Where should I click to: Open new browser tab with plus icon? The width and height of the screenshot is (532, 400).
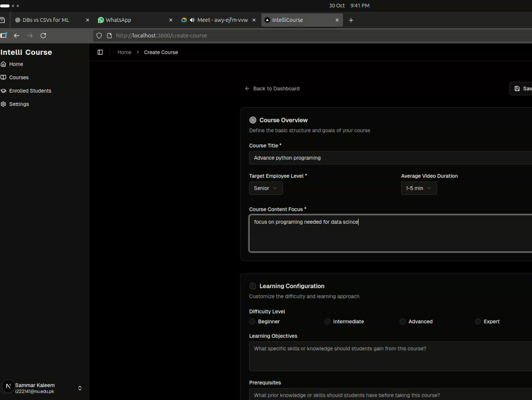(351, 20)
